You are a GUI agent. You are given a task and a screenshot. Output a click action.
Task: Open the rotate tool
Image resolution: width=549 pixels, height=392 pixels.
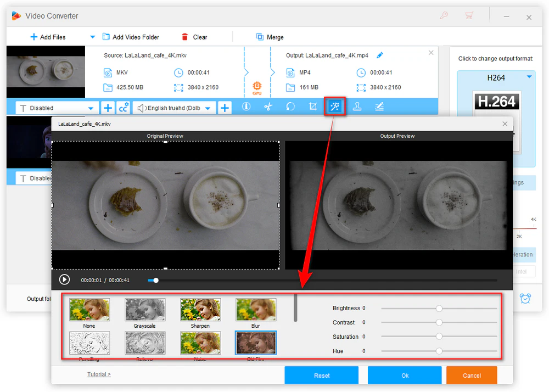pyautogui.click(x=290, y=107)
